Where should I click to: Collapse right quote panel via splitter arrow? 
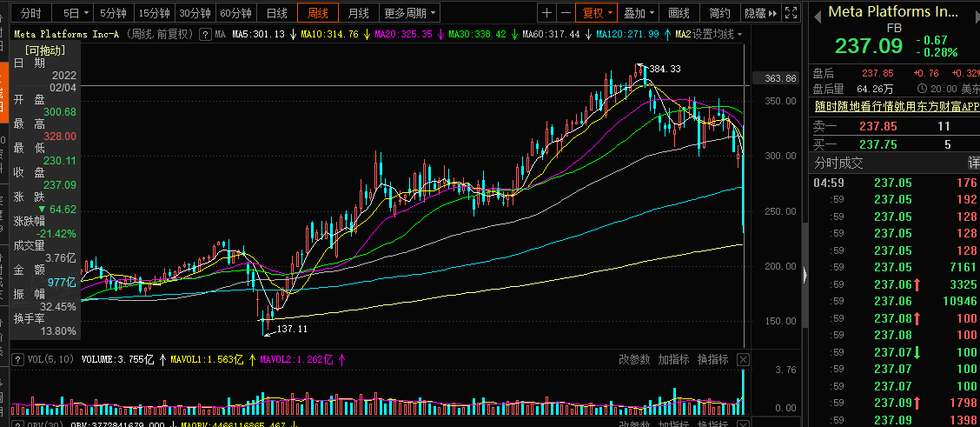pos(805,274)
